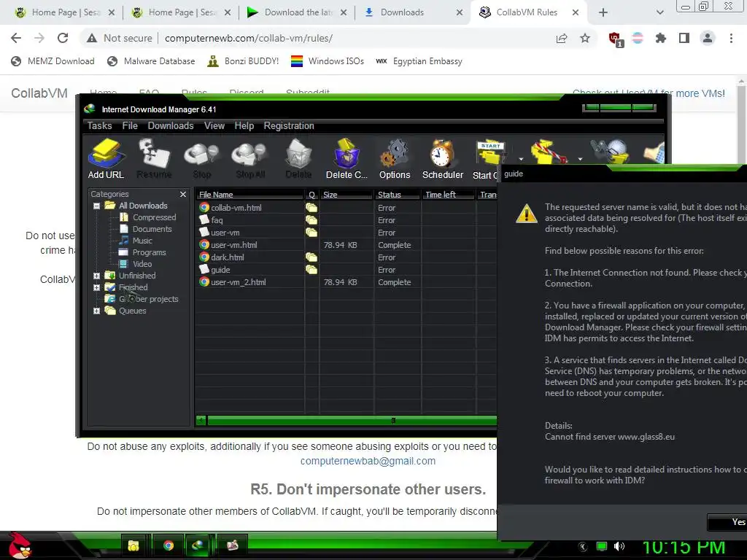Open the Bonzi BUDDY! bookmark
The width and height of the screenshot is (747, 560).
(244, 61)
